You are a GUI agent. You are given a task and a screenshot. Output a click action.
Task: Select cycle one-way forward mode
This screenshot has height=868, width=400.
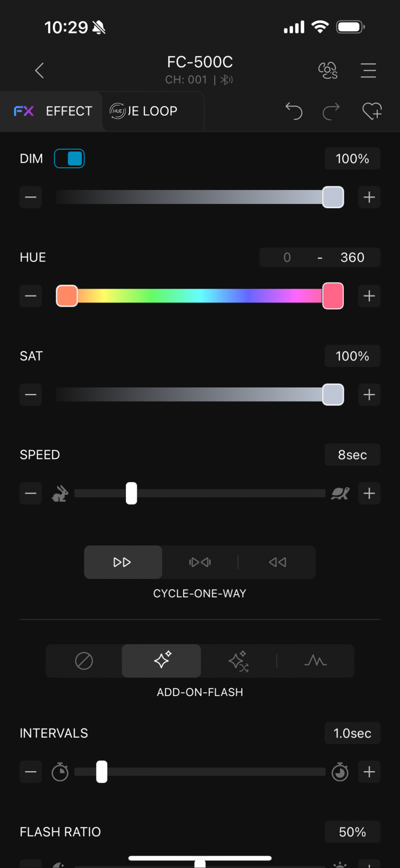point(123,562)
